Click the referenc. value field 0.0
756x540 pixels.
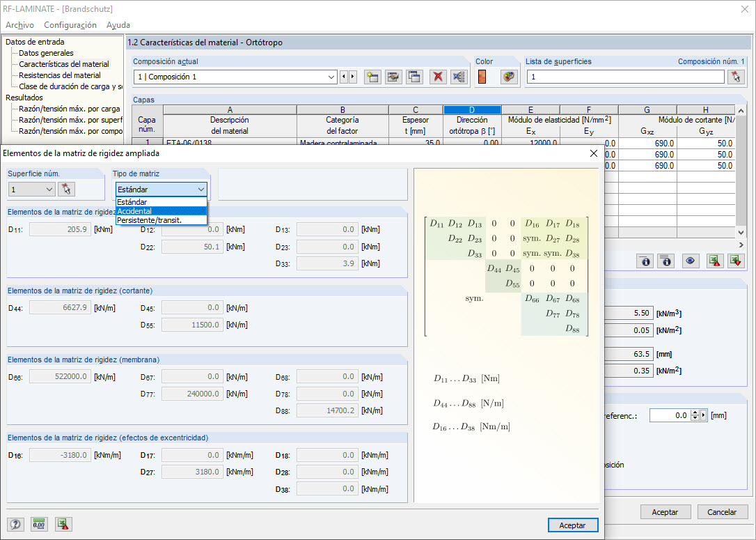point(670,415)
